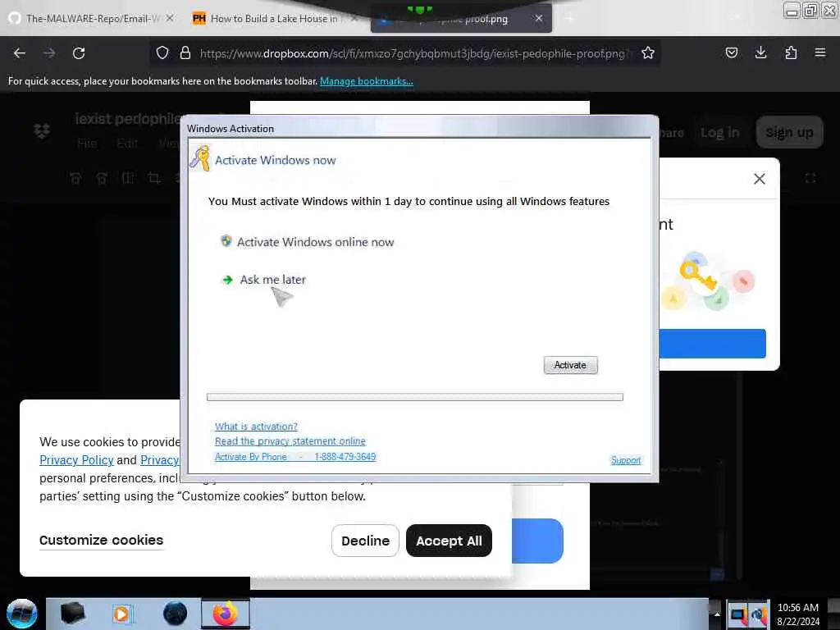Open the What is activation? link
This screenshot has height=630, width=840.
(x=256, y=427)
